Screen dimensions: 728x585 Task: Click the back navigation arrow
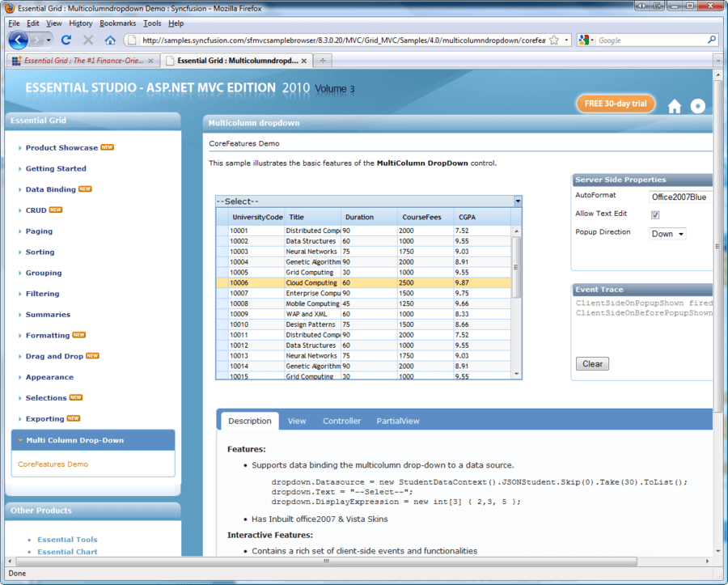[x=18, y=40]
